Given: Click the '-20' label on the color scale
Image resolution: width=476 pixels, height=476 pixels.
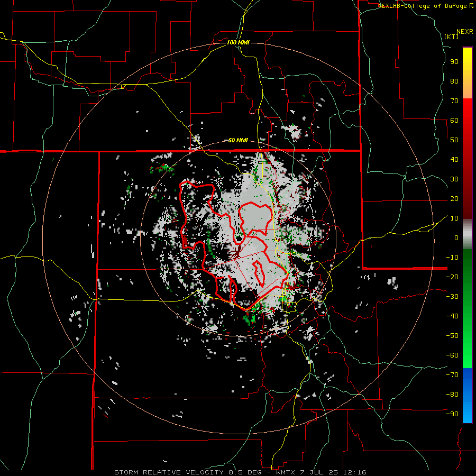Looking at the screenshot, I should (x=452, y=277).
